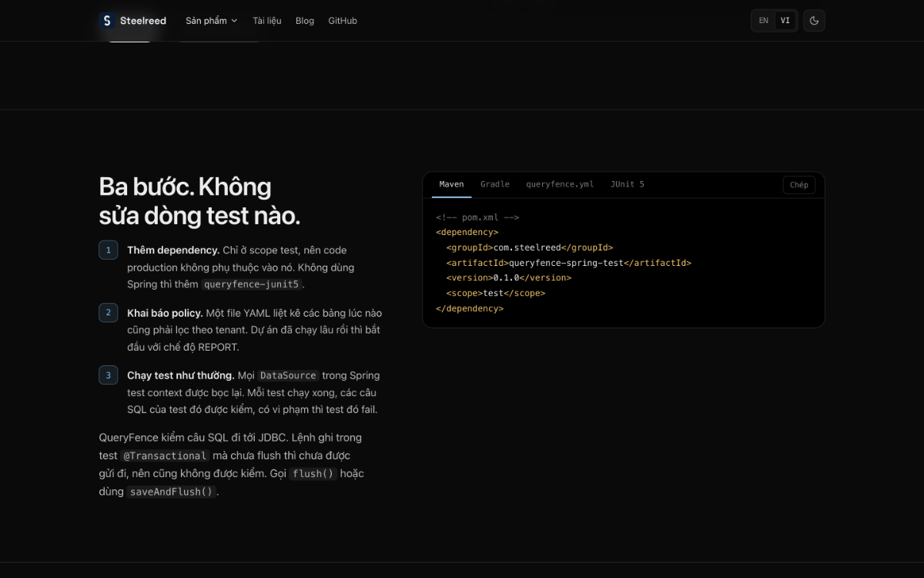Image resolution: width=924 pixels, height=578 pixels.
Task: Click step number 2 badge
Action: [109, 313]
